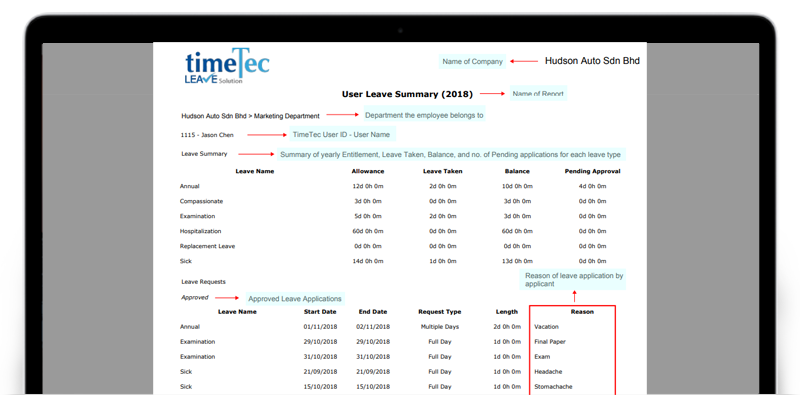
Task: Click the Sick leave taken value 1d 0h 0m
Action: [x=442, y=261]
